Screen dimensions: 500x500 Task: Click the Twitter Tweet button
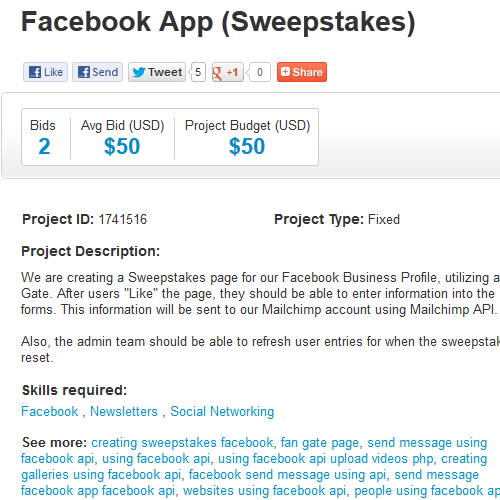coord(157,72)
